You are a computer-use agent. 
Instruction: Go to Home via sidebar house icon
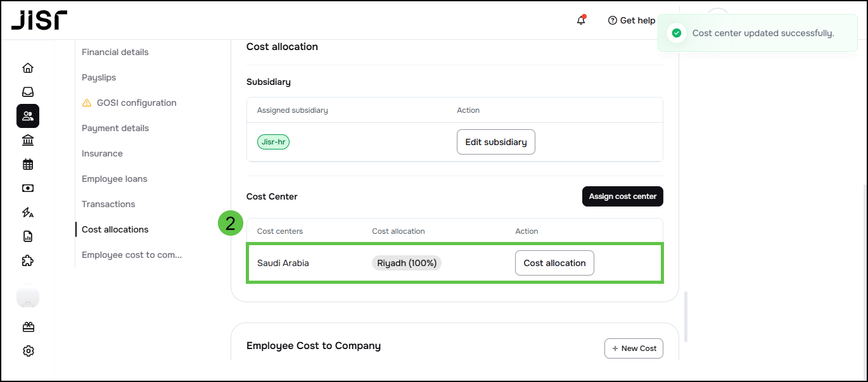pos(28,68)
